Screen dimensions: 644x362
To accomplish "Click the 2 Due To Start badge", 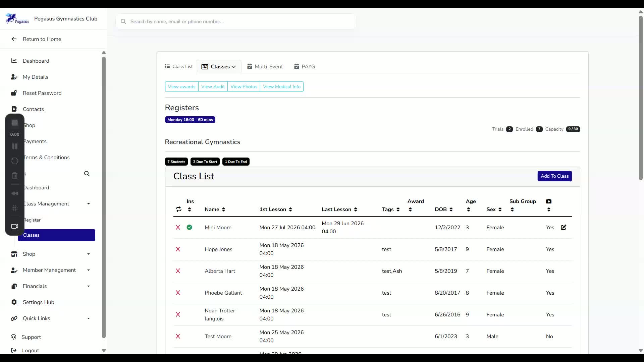I will 205,162.
